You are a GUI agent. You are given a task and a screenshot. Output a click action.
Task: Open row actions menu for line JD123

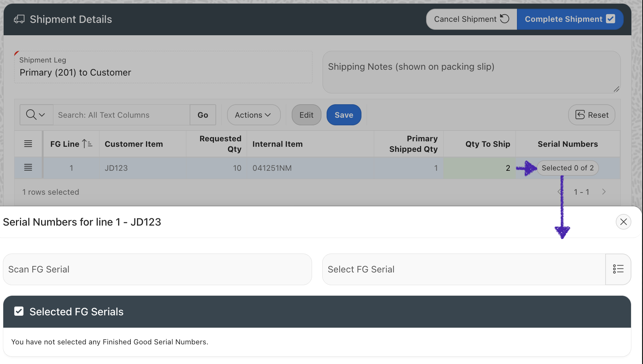(28, 167)
